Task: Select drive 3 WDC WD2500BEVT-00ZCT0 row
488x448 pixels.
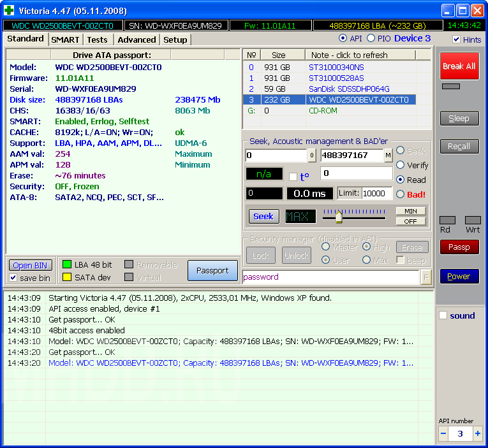Action: (329, 100)
